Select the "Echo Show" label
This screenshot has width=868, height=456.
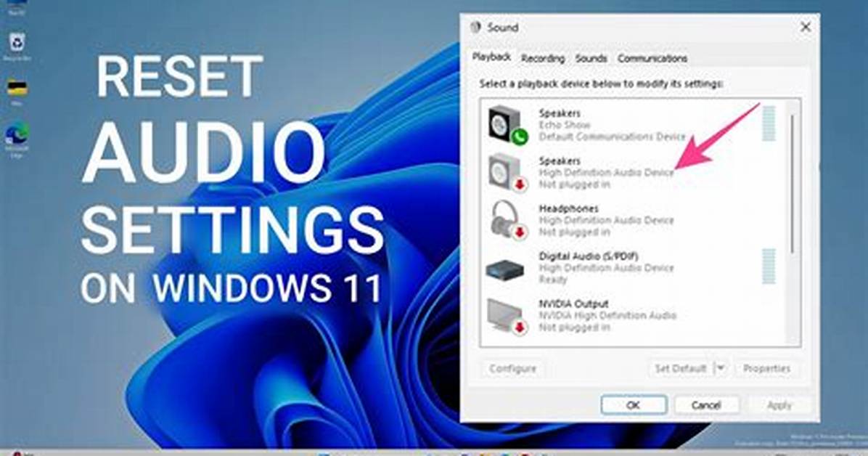pyautogui.click(x=564, y=125)
